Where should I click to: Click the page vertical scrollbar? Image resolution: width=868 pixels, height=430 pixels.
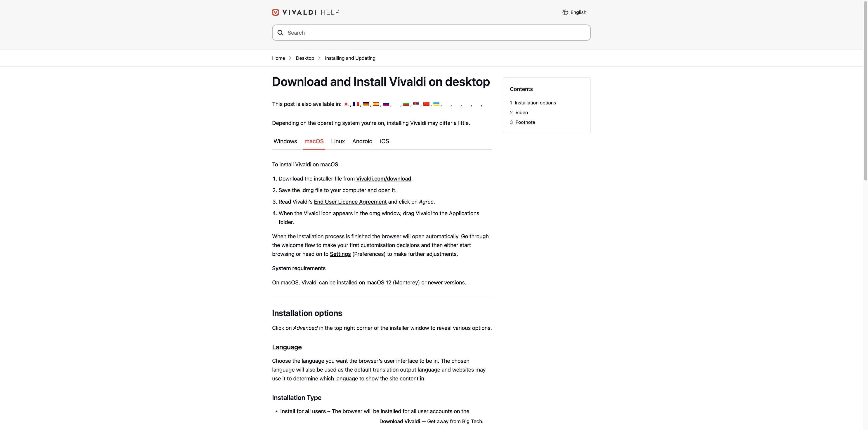point(865,91)
